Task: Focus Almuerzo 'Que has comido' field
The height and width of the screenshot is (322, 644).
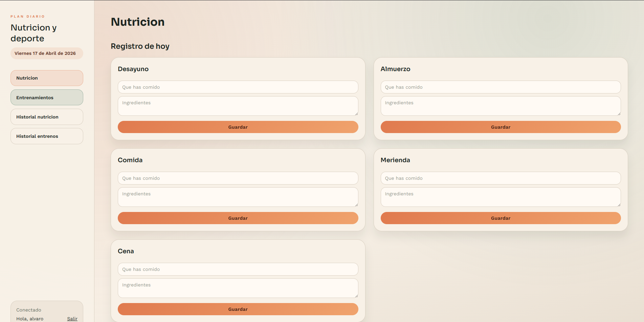Action: (x=501, y=87)
